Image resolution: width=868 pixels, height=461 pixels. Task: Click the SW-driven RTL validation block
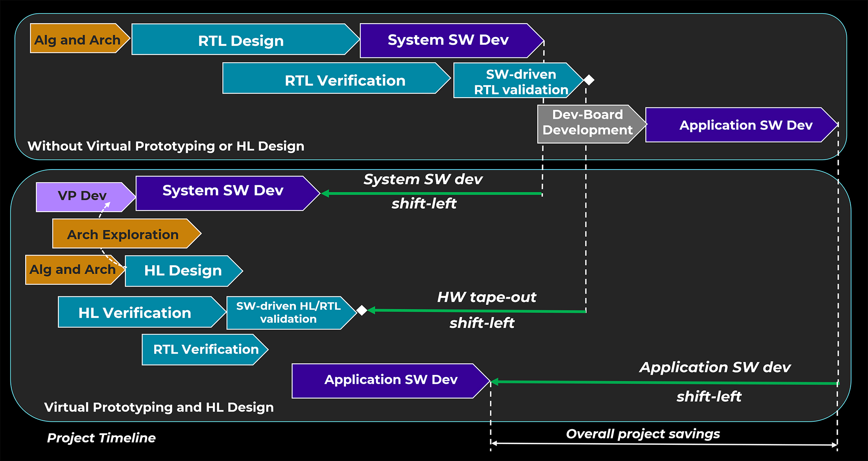coord(520,81)
